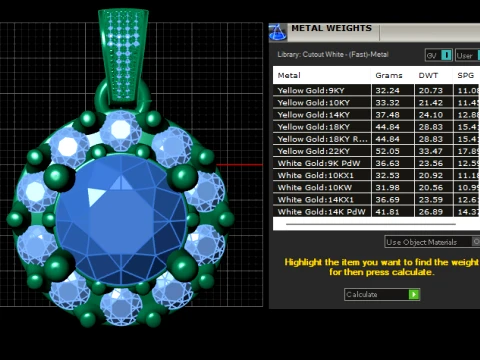The image size is (480, 360).
Task: Click the horizontal scrollbar under the metals table
Action: point(371,224)
